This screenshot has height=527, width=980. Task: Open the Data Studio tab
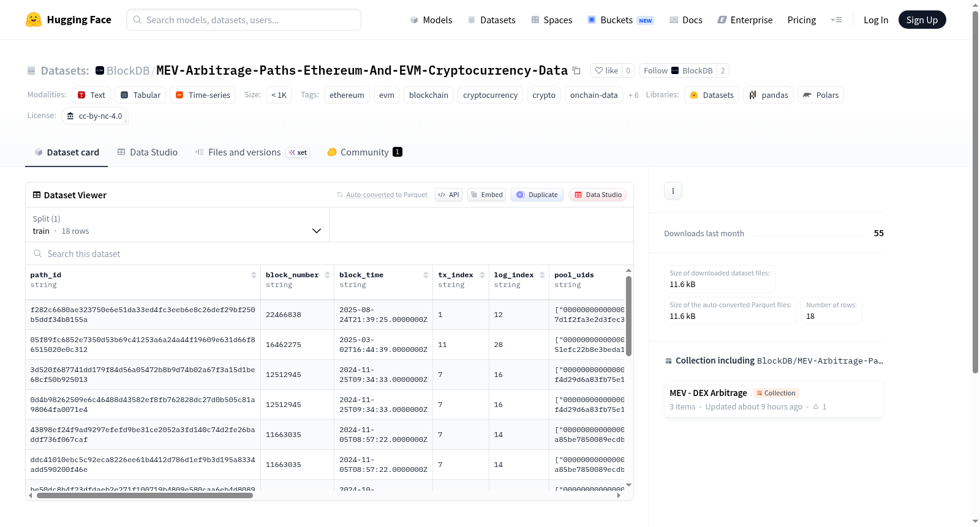pyautogui.click(x=147, y=152)
